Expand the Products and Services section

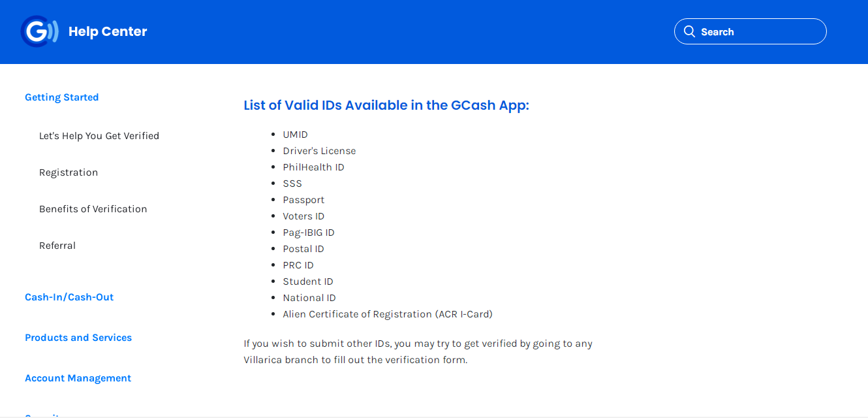tap(78, 338)
